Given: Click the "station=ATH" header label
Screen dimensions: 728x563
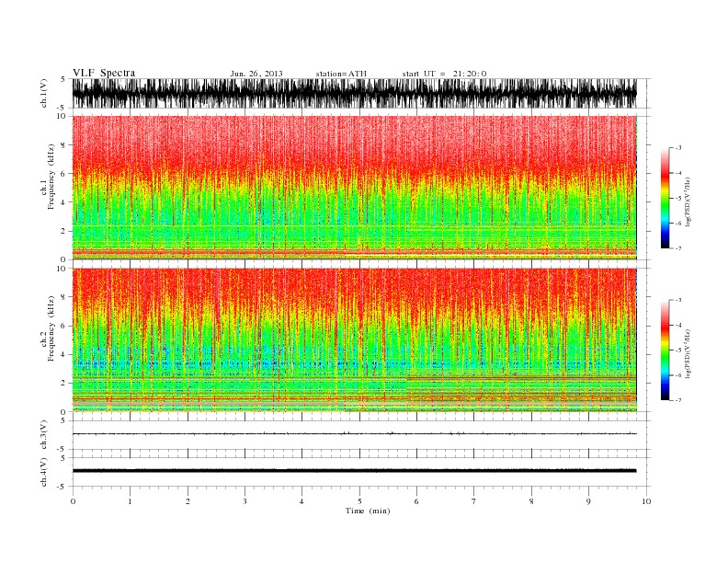Looking at the screenshot, I should click(341, 74).
